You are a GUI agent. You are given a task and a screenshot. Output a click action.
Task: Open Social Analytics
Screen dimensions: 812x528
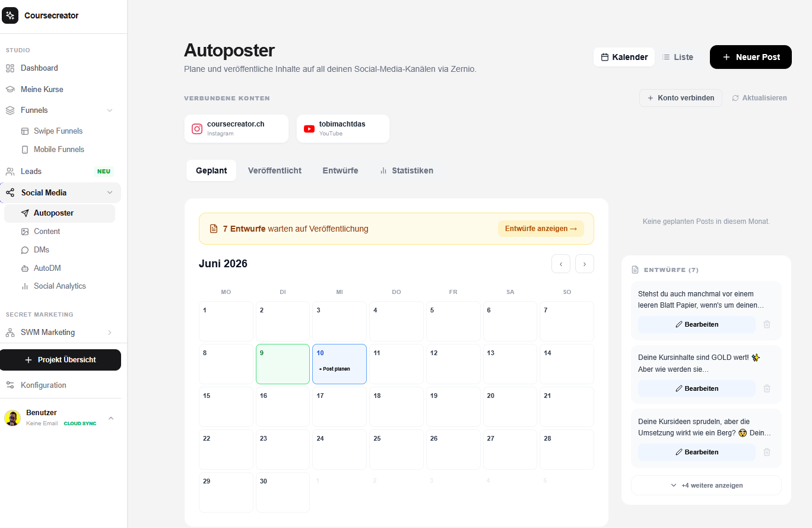tap(59, 286)
